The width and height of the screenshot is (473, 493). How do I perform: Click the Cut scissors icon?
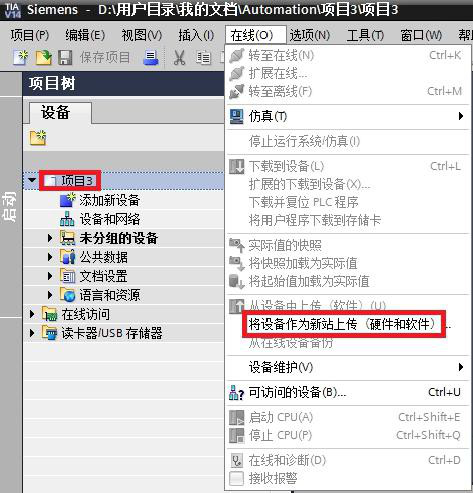(x=180, y=58)
